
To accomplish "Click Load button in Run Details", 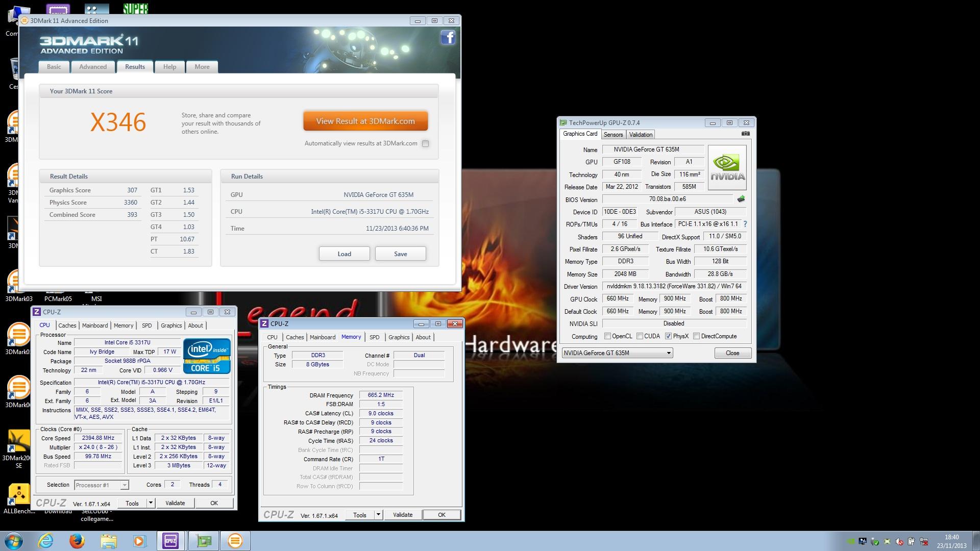I will (344, 254).
